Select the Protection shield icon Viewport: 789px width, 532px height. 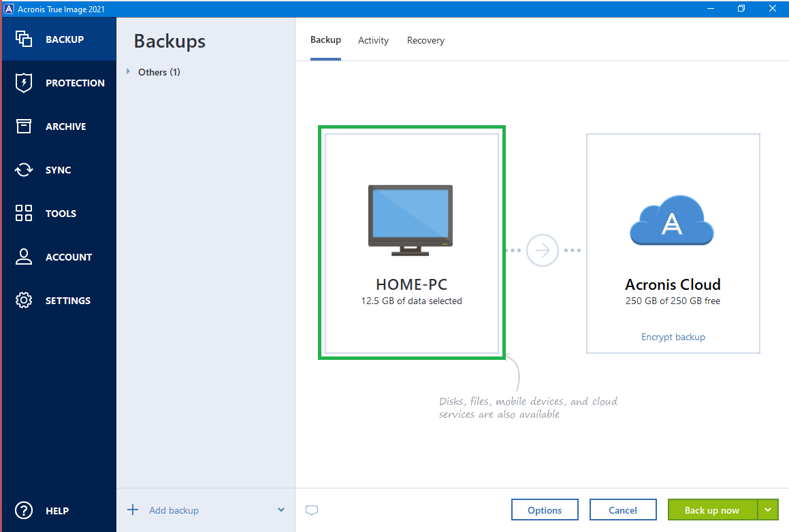[23, 82]
